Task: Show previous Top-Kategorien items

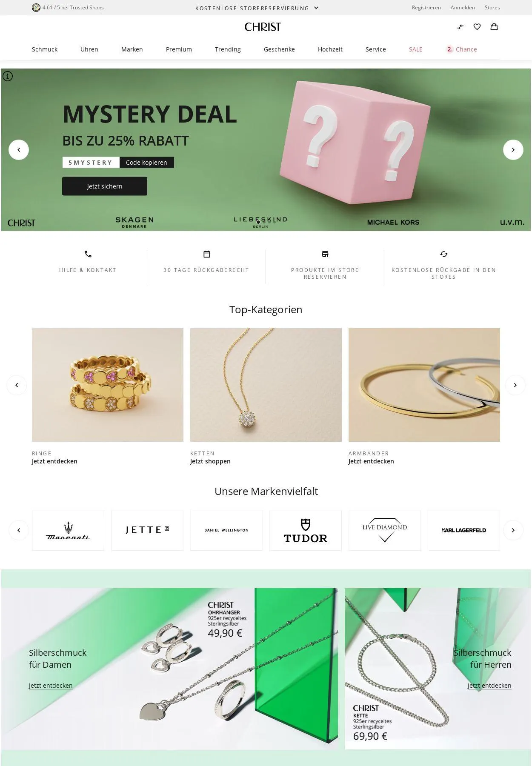Action: point(17,385)
